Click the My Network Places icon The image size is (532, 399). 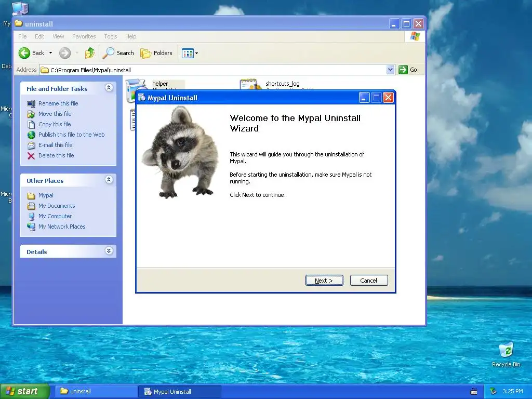click(x=31, y=227)
